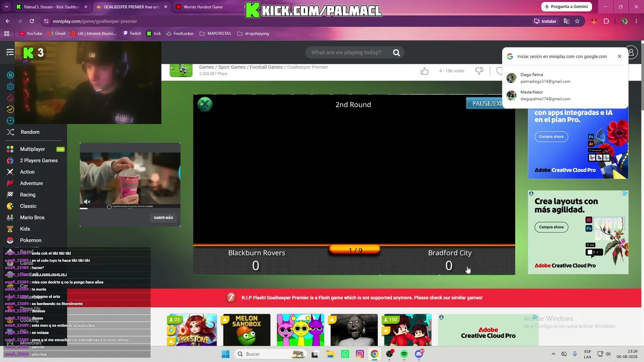Open the dropshipping bookmarks folder
644x362 pixels.
253,34
